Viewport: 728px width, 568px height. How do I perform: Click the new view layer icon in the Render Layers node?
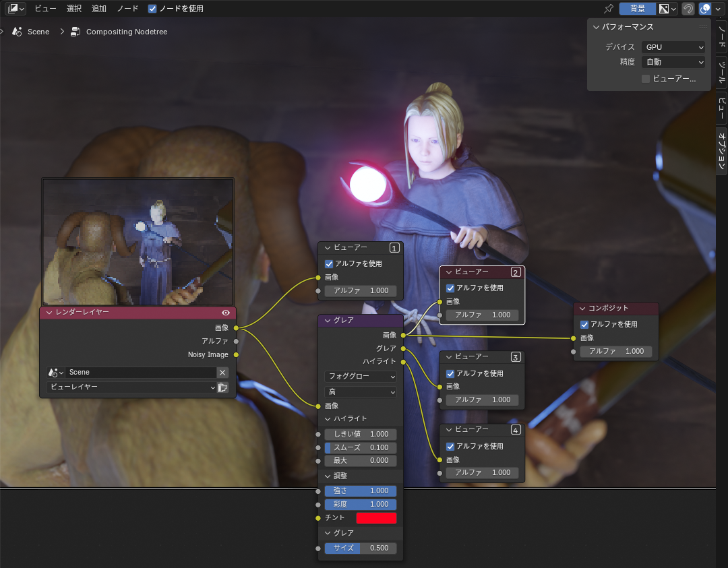(x=223, y=387)
